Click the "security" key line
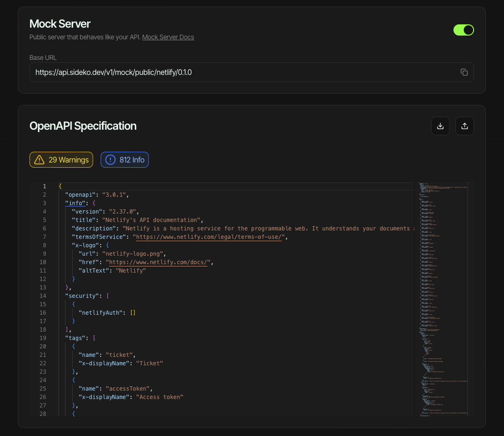504x436 pixels. pyautogui.click(x=87, y=296)
